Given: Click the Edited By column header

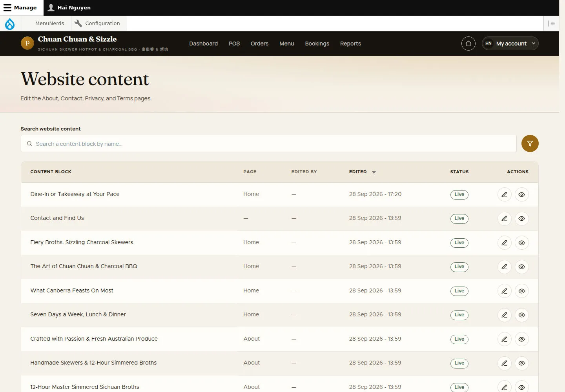Looking at the screenshot, I should 304,172.
